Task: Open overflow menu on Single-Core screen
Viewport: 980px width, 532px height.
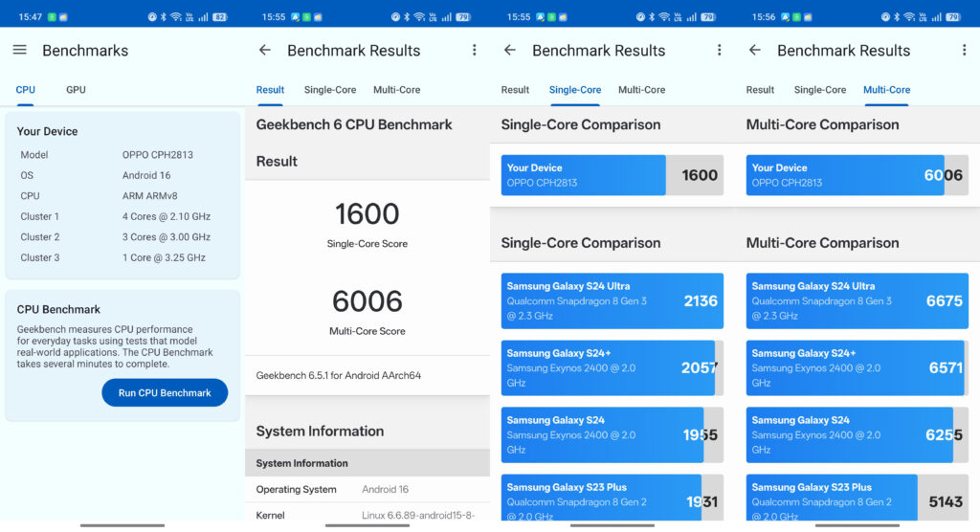Action: (720, 50)
